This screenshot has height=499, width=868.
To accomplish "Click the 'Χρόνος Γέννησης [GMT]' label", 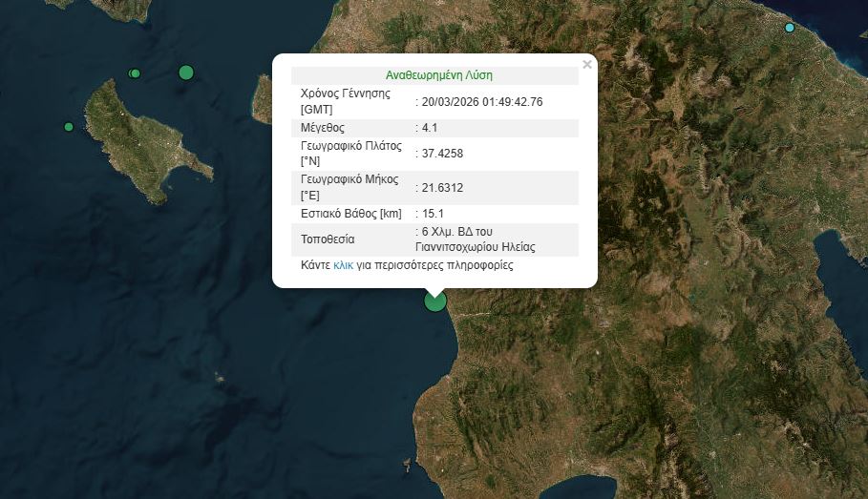I will click(x=346, y=101).
